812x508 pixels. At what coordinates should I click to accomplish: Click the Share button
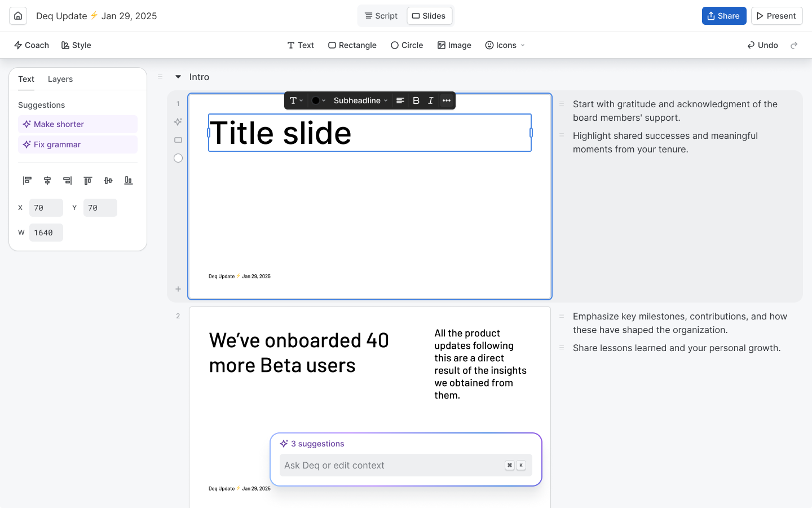pos(723,16)
